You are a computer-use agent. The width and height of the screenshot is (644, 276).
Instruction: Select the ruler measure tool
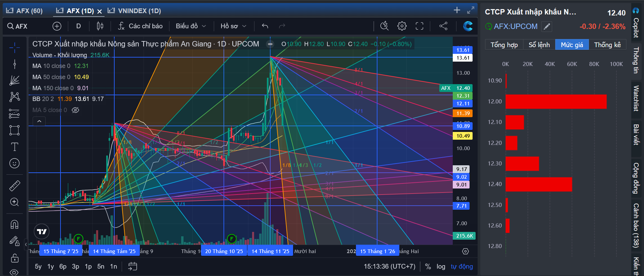point(14,185)
